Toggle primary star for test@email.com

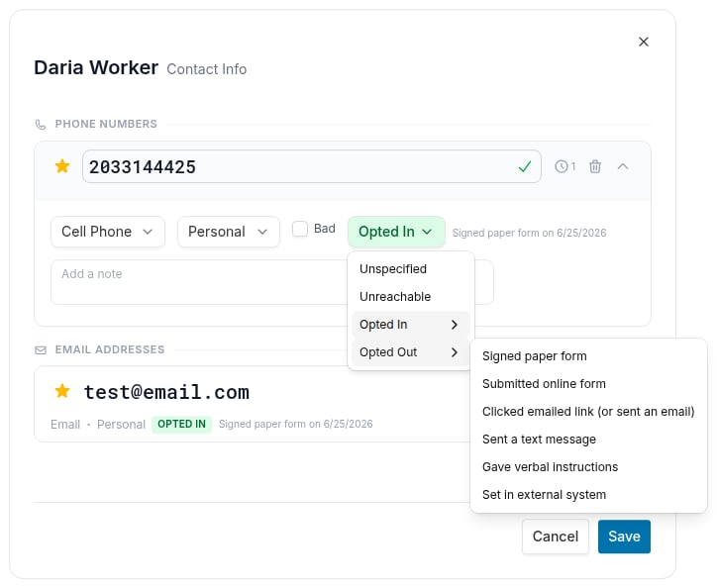point(62,391)
